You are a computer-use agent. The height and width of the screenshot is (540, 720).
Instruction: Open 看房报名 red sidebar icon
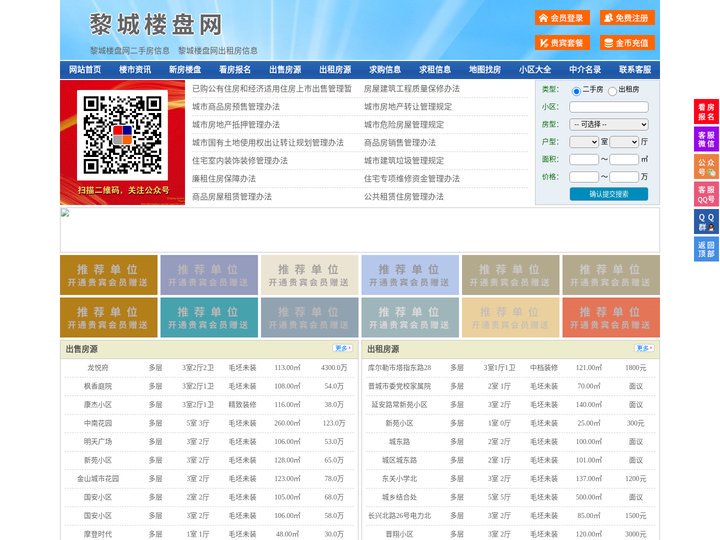[706, 112]
